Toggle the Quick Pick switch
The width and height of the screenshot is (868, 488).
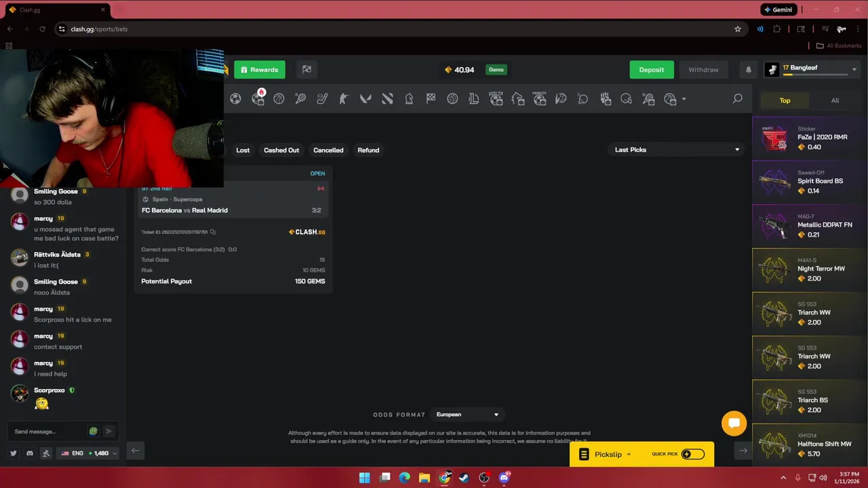point(692,454)
